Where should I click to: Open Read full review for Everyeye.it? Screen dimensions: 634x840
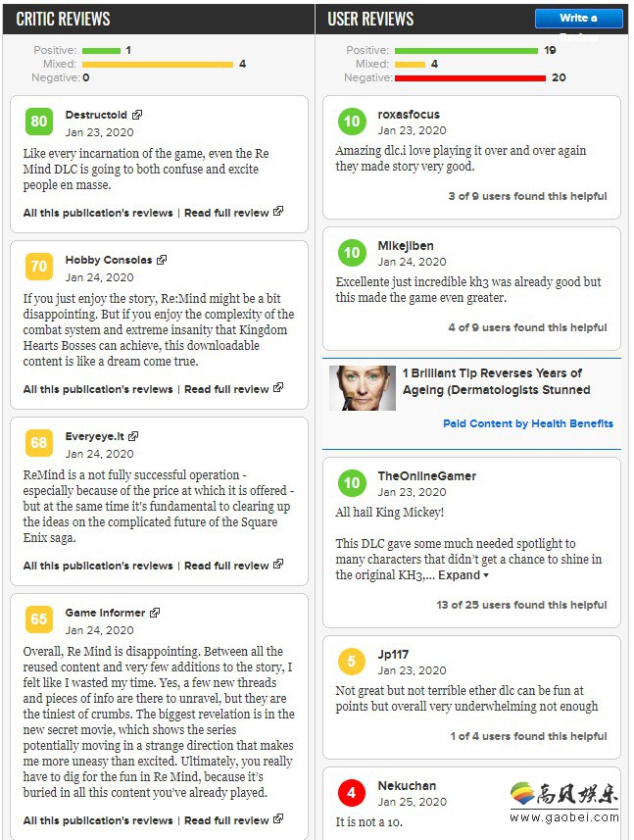coord(226,566)
